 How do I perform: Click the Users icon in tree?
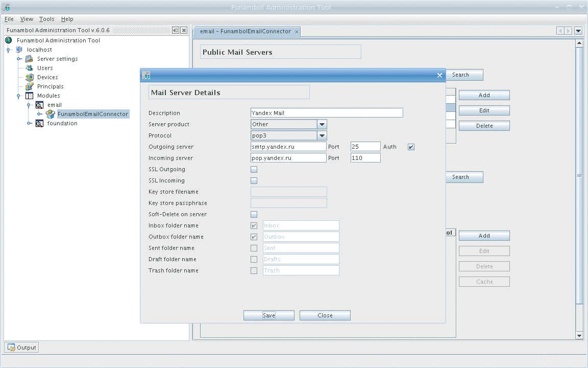(29, 68)
